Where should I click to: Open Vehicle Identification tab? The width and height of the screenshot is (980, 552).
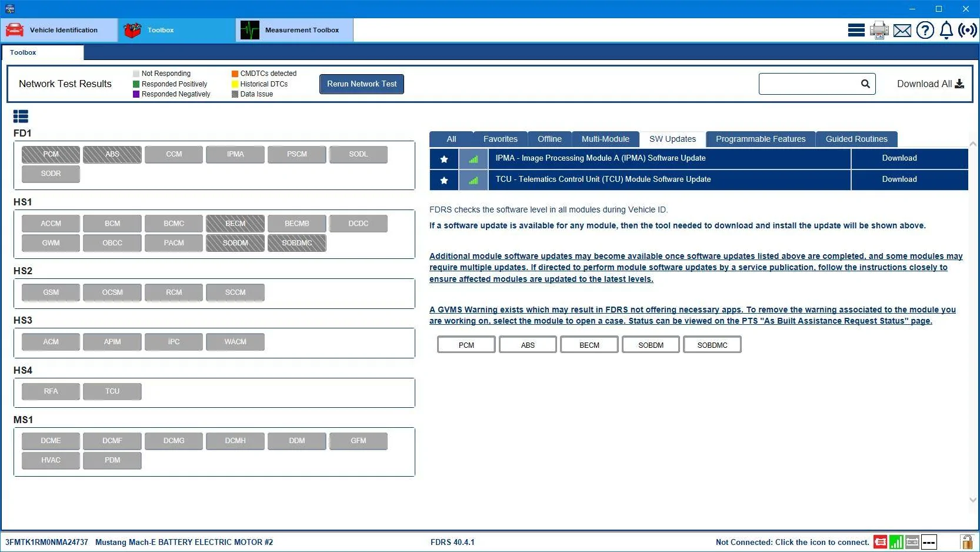tap(59, 30)
